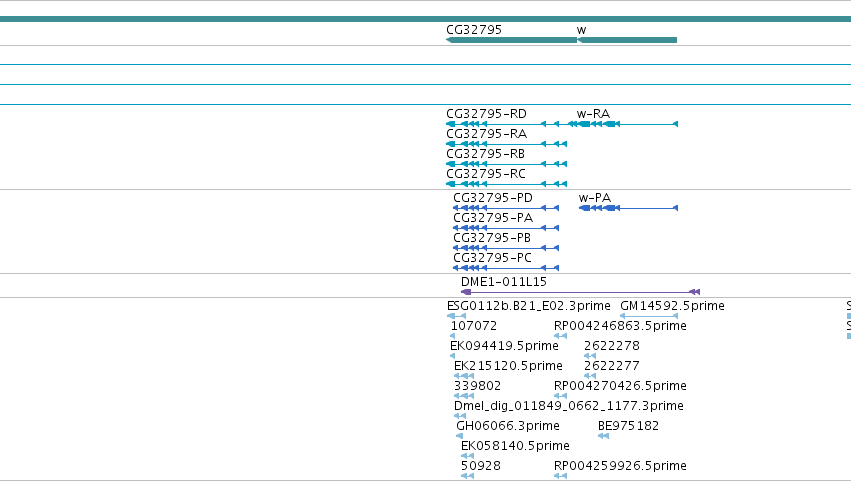The image size is (851, 481).
Task: Select the CG32795-PD CDS glyph
Action: pyautogui.click(x=506, y=208)
